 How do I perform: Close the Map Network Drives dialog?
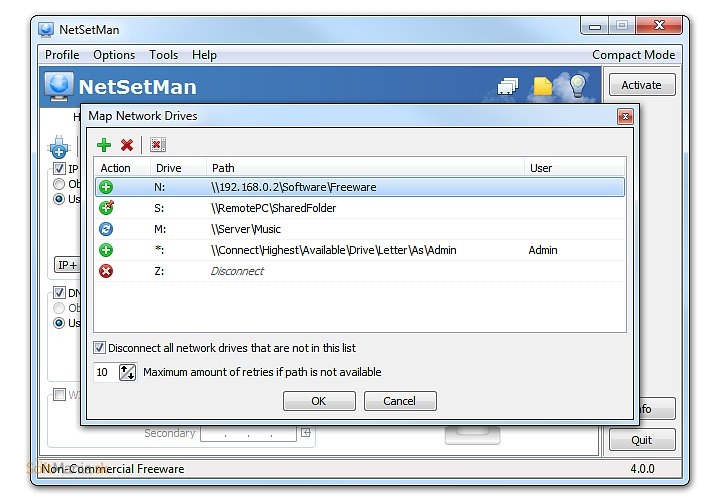click(x=625, y=117)
